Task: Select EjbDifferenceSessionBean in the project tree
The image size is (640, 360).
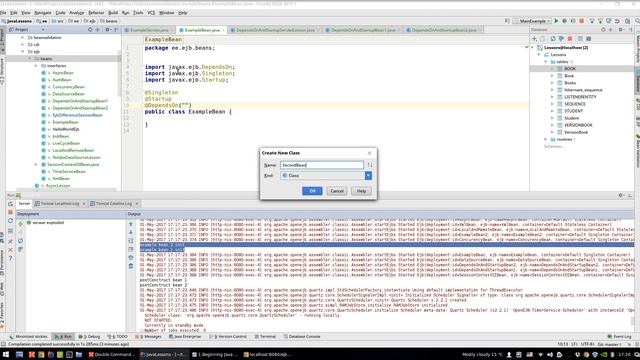Action: (77, 115)
